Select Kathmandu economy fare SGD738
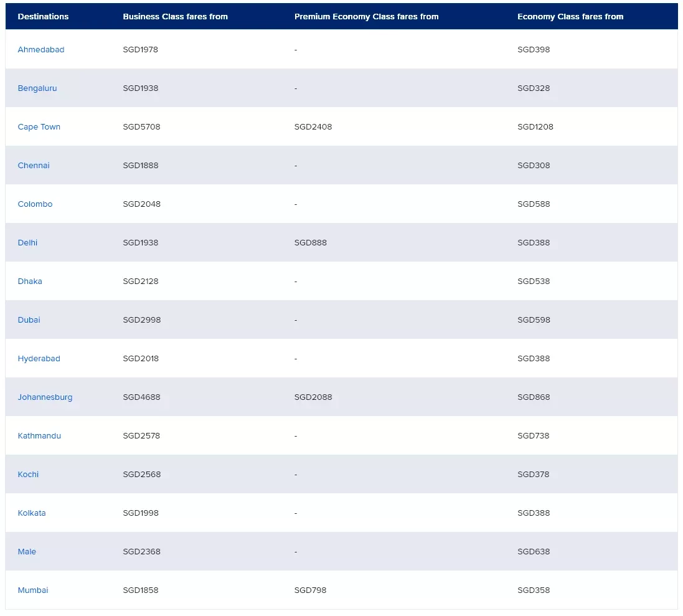 (x=533, y=435)
